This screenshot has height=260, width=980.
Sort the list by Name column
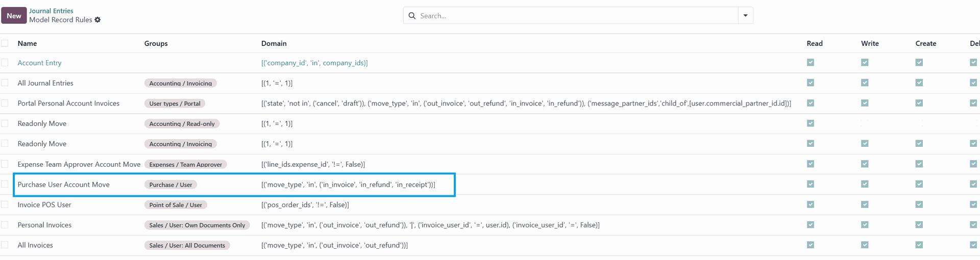pos(27,43)
